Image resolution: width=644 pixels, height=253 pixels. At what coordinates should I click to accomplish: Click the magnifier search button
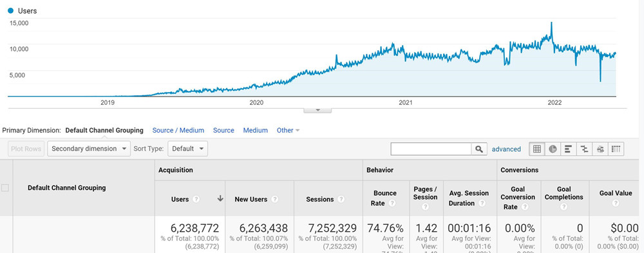[x=479, y=149]
